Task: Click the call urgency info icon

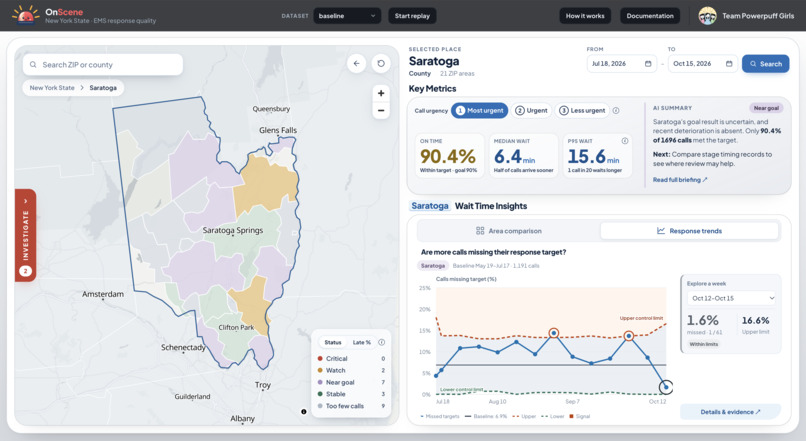Action: tap(616, 111)
